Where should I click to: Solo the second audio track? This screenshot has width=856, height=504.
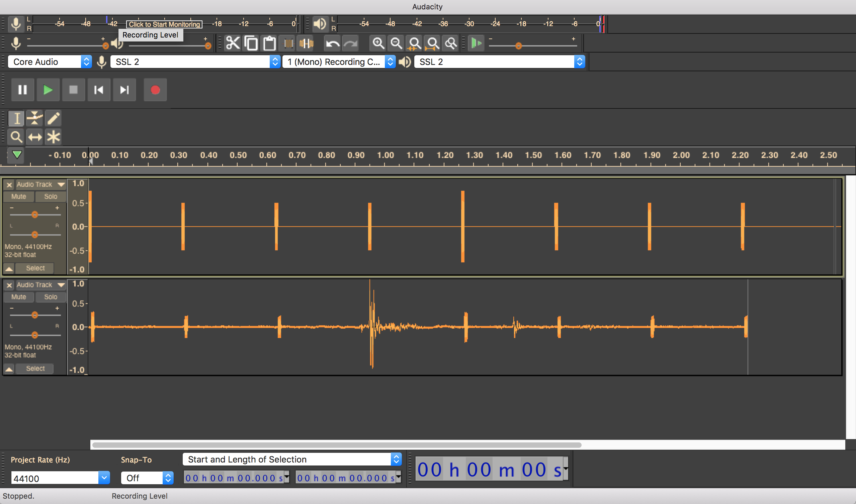click(x=50, y=297)
